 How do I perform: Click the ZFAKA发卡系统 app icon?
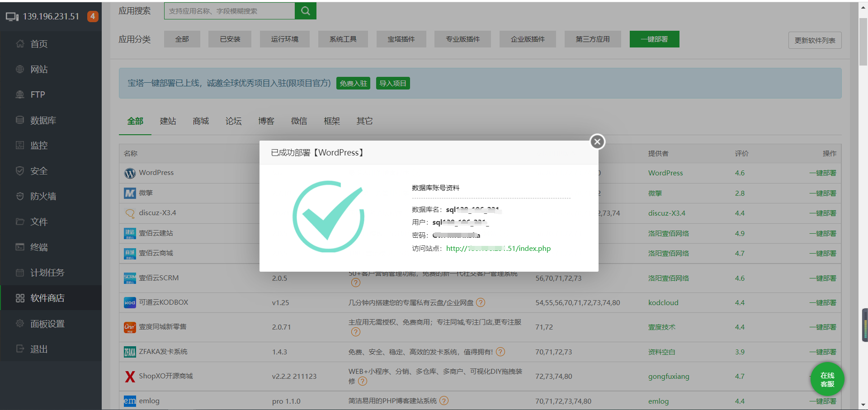click(130, 352)
